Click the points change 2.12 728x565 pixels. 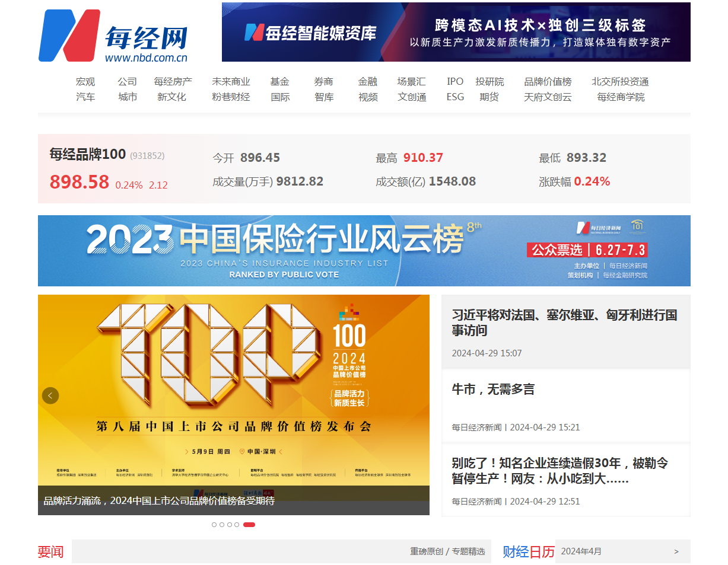coord(158,185)
